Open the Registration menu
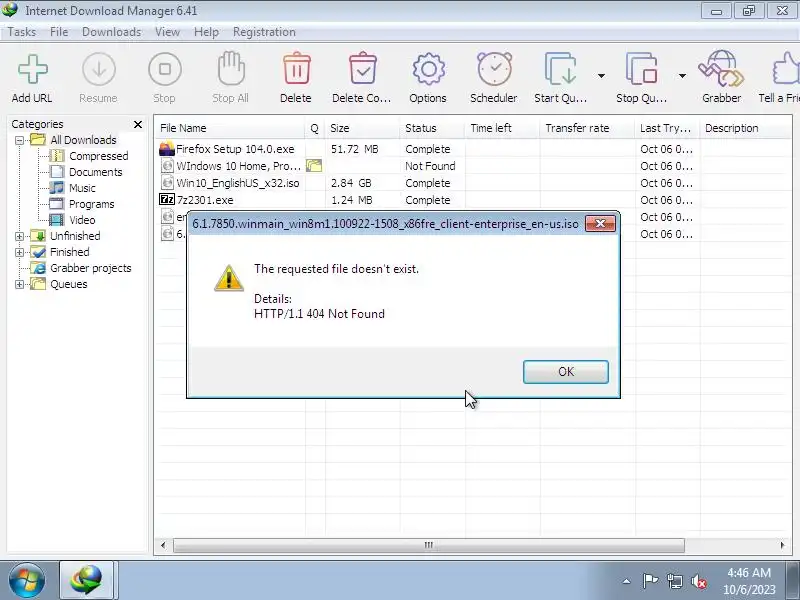 [264, 32]
